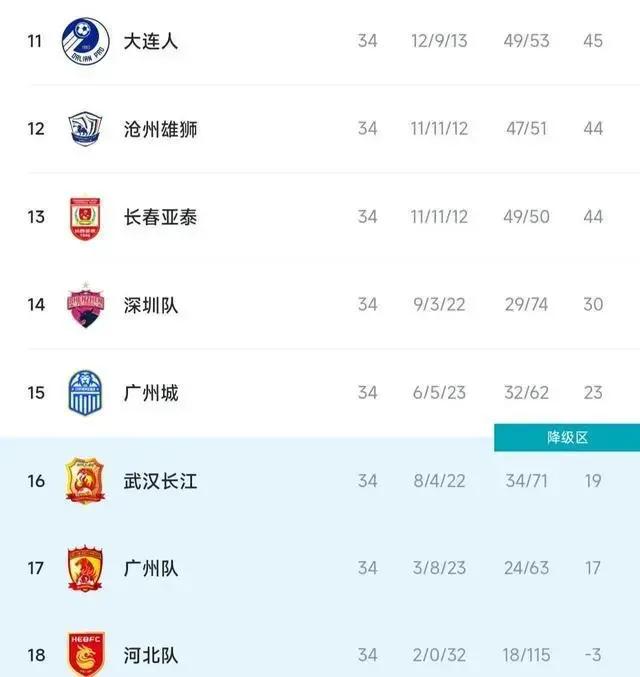Select the 深圳队 team name
Screen dimensions: 640x677
coord(151,305)
